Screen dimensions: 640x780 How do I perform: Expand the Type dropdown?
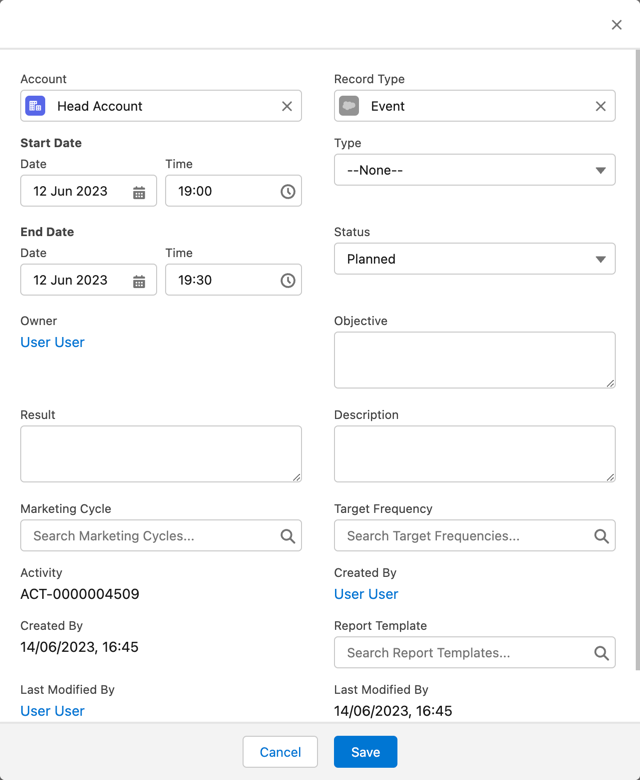pos(474,170)
